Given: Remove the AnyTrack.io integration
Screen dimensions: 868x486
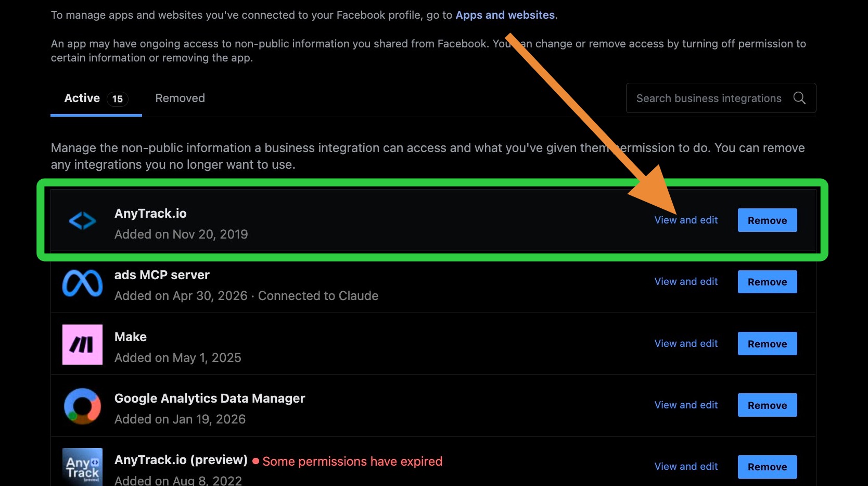Looking at the screenshot, I should (767, 220).
